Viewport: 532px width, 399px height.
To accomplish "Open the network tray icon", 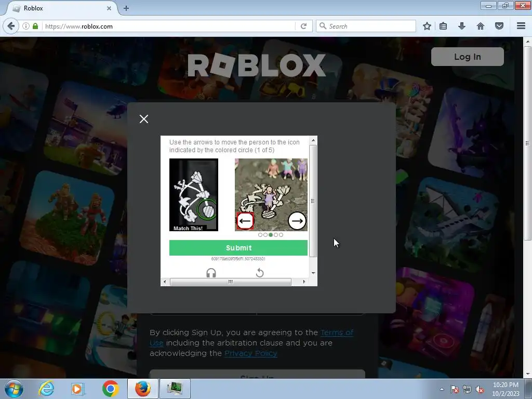I will (467, 389).
